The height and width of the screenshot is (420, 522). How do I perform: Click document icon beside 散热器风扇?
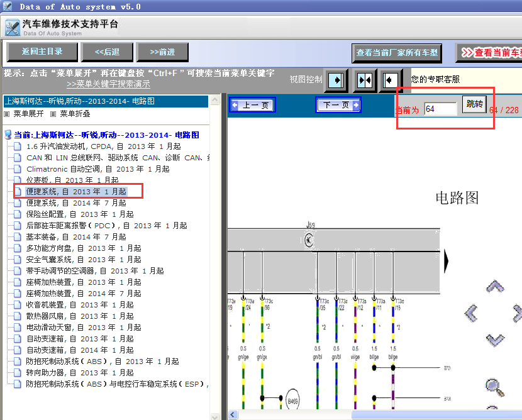pos(18,316)
